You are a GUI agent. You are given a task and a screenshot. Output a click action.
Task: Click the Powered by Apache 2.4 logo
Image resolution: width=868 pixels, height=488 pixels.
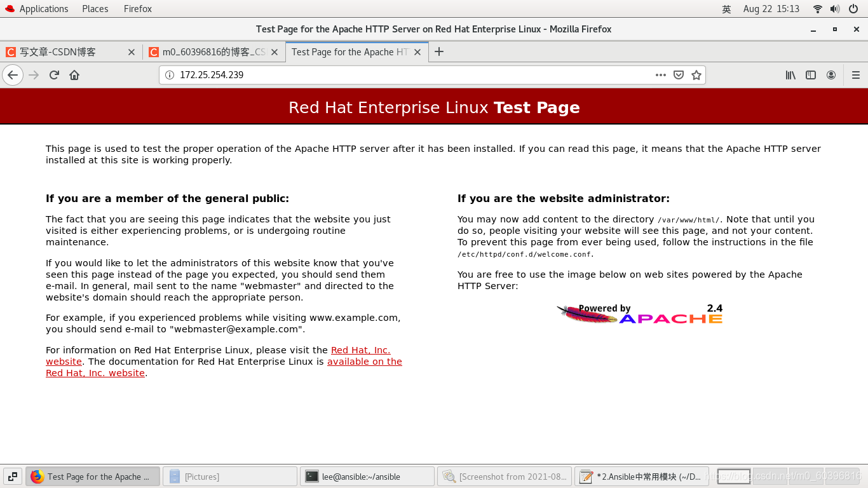(640, 313)
